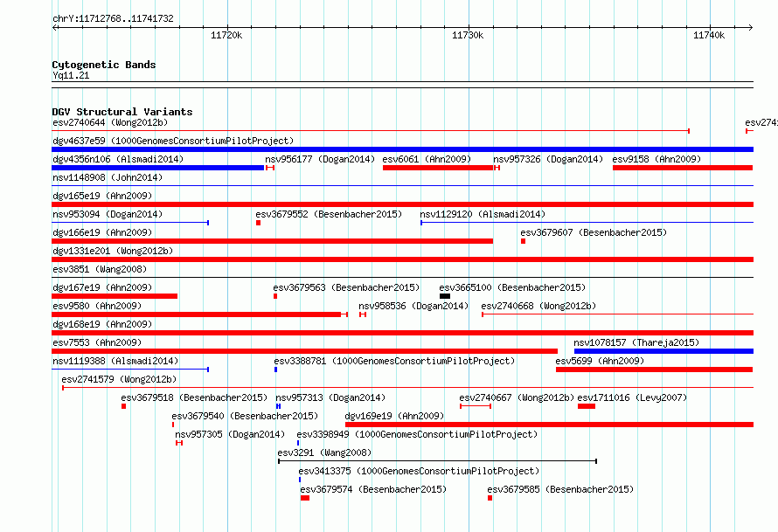778x532 pixels.
Task: Click the dgv166e19 (Ahn2009) label
Action: tap(102, 232)
